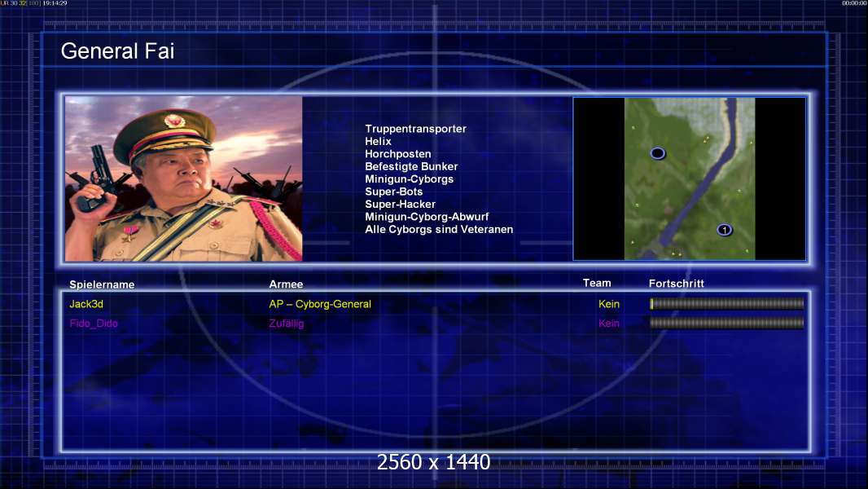Select the 'Befestigte Bunker' list entry
Image resolution: width=868 pixels, height=489 pixels.
(410, 167)
